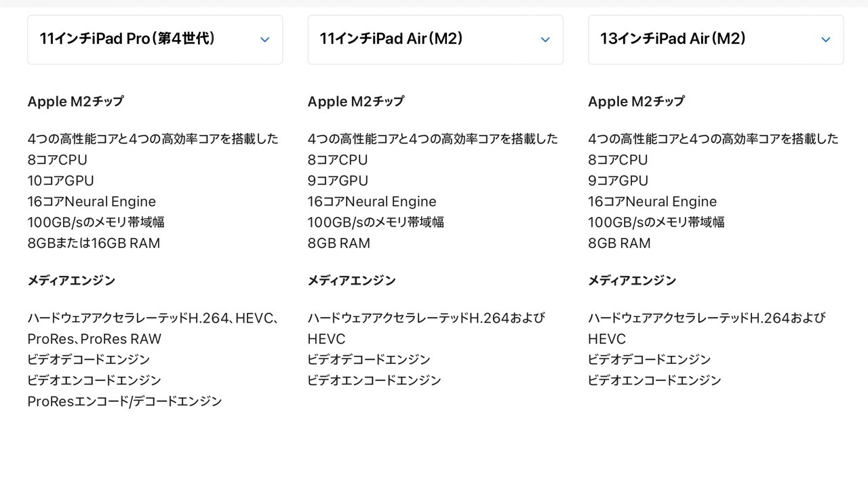
Task: Click the chevron arrow beside 11インチiPad Pro
Action: point(265,39)
